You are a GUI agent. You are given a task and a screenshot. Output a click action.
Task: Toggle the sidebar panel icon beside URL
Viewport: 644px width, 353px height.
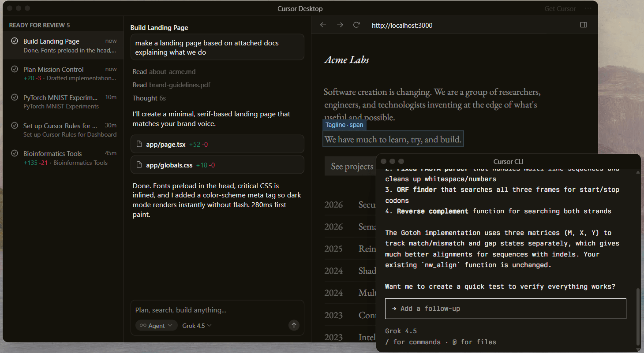[584, 25]
